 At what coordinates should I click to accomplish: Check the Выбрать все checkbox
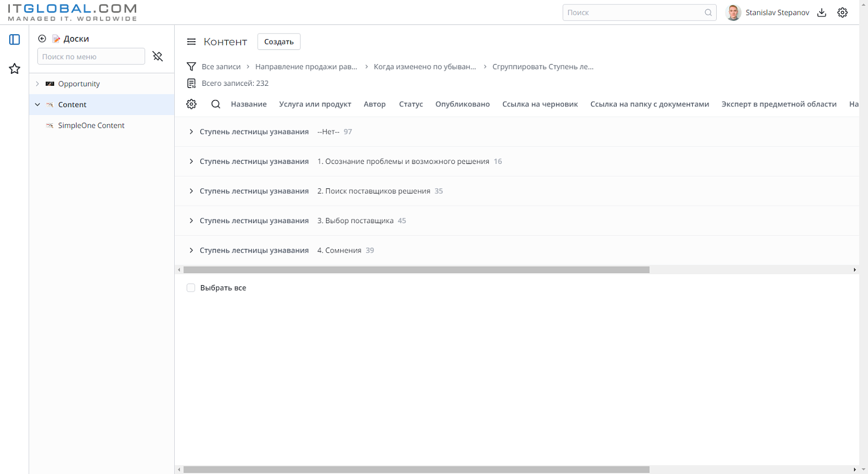(x=191, y=288)
